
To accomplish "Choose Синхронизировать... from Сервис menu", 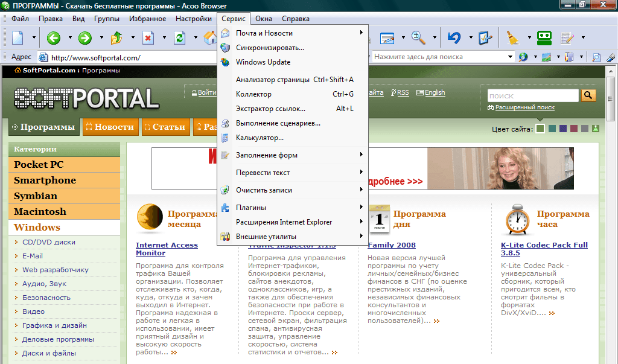I will [293, 48].
